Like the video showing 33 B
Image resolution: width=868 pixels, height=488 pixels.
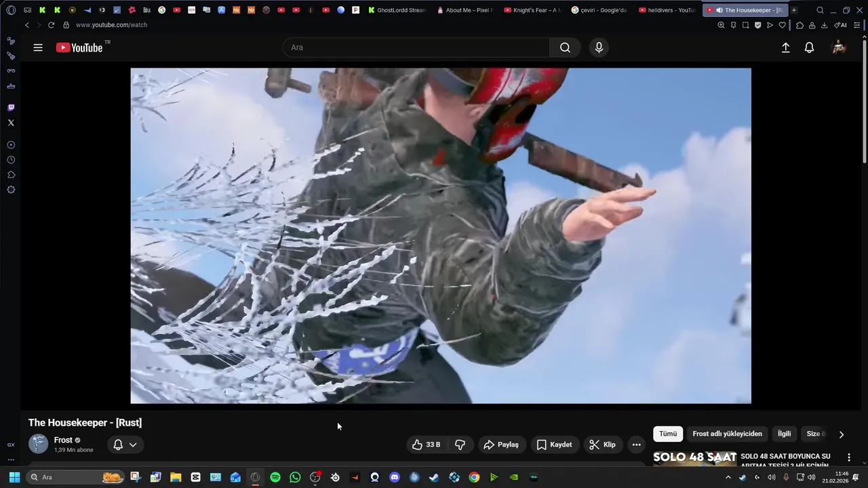tap(427, 445)
